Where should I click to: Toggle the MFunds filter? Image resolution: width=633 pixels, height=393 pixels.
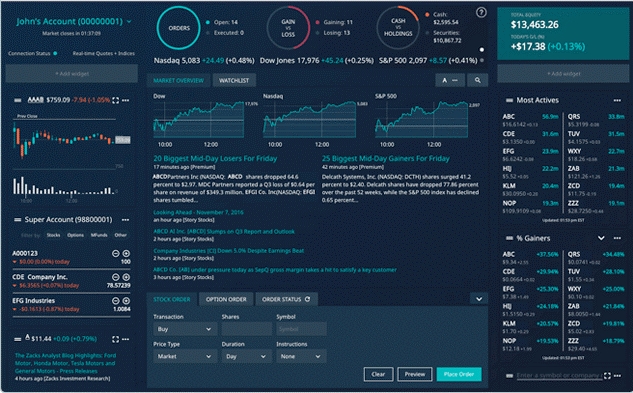tap(99, 235)
